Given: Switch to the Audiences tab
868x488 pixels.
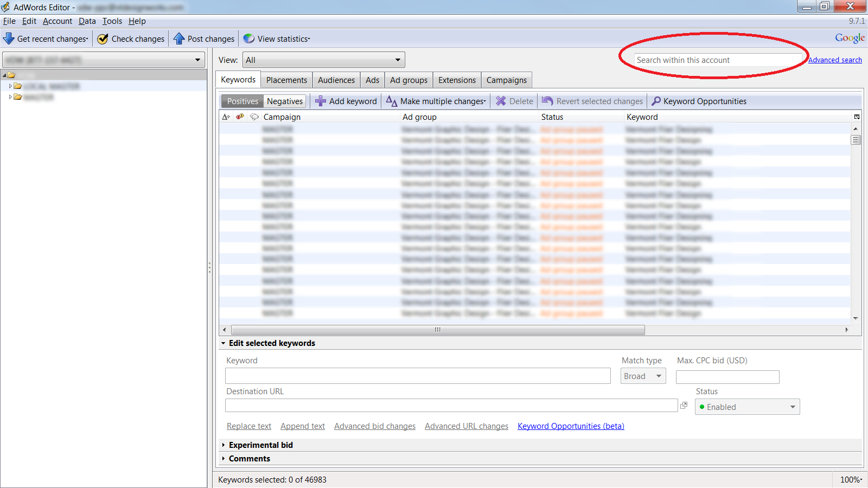Looking at the screenshot, I should point(336,80).
